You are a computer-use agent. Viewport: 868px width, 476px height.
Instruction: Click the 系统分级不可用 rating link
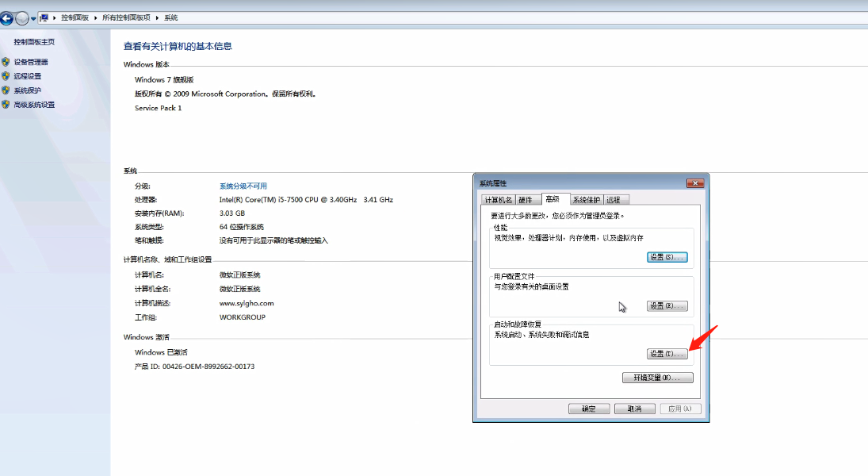[x=243, y=186]
